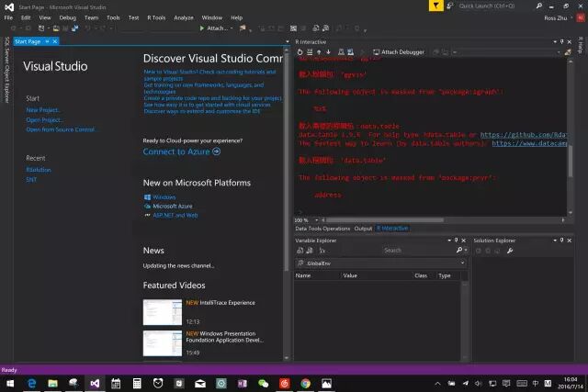Click the down arrow history icon in R Interactive
The height and width of the screenshot is (392, 588).
329,52
